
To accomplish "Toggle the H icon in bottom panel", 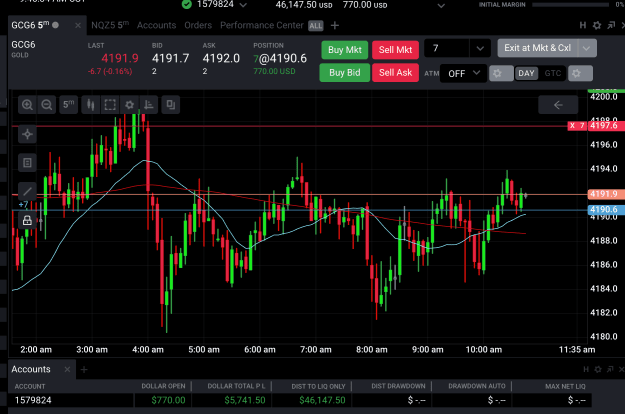I will (x=586, y=370).
